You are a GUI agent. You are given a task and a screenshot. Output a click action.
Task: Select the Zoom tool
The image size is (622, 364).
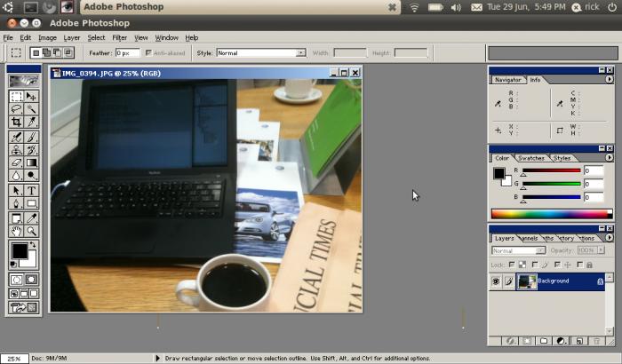[31, 231]
